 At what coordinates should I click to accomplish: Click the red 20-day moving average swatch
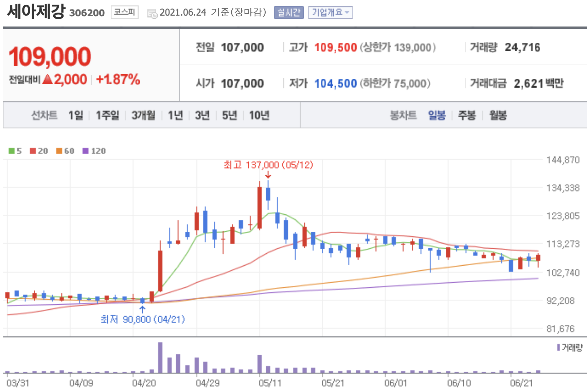(33, 151)
